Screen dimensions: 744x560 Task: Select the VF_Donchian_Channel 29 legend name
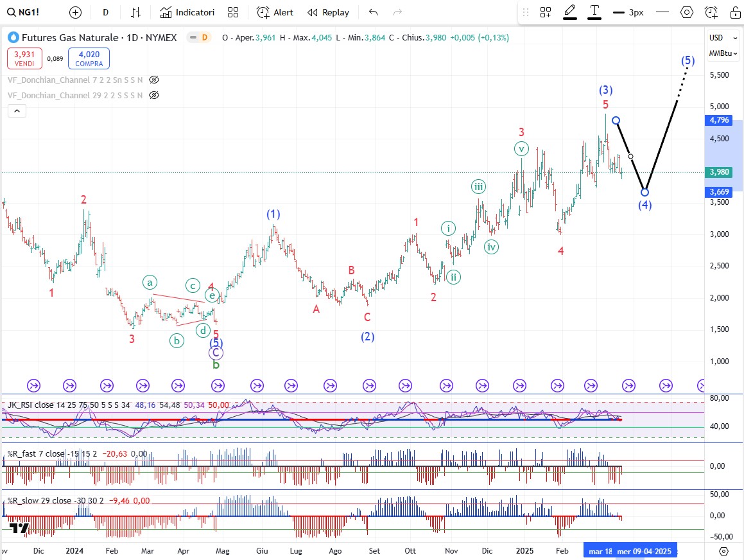click(x=75, y=96)
